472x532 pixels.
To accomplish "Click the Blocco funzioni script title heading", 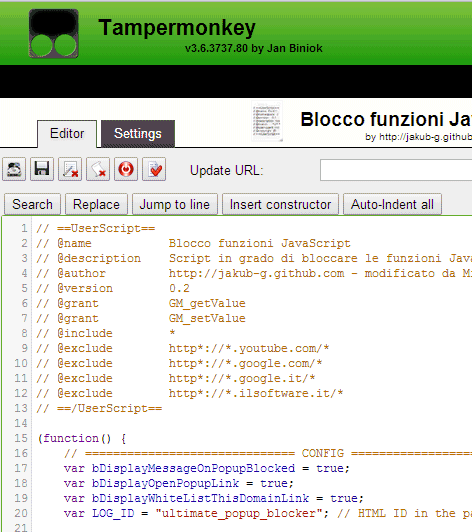I will click(386, 119).
